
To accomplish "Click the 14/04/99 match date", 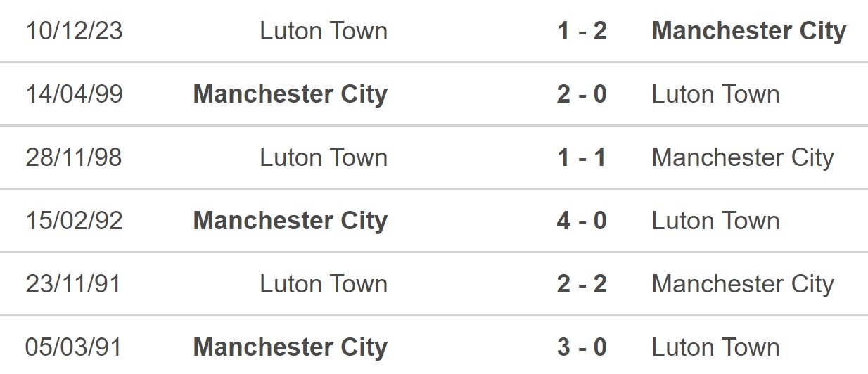I will coord(74,94).
